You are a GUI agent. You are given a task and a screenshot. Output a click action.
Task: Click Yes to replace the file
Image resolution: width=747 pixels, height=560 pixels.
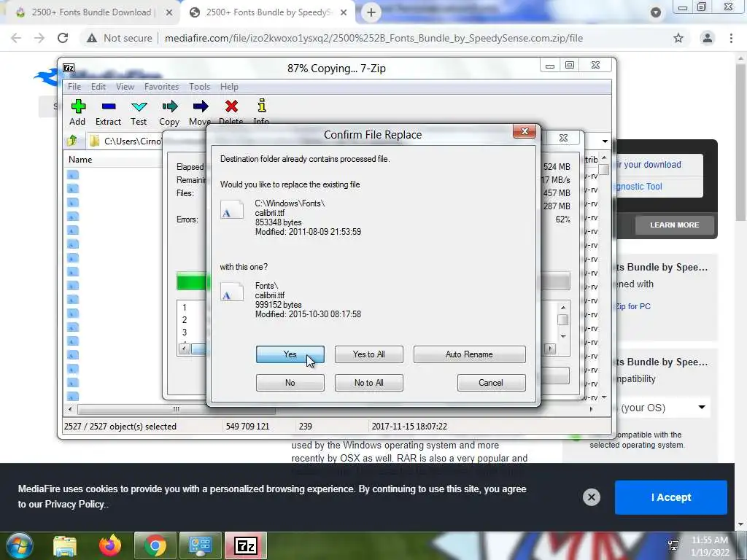pos(290,354)
